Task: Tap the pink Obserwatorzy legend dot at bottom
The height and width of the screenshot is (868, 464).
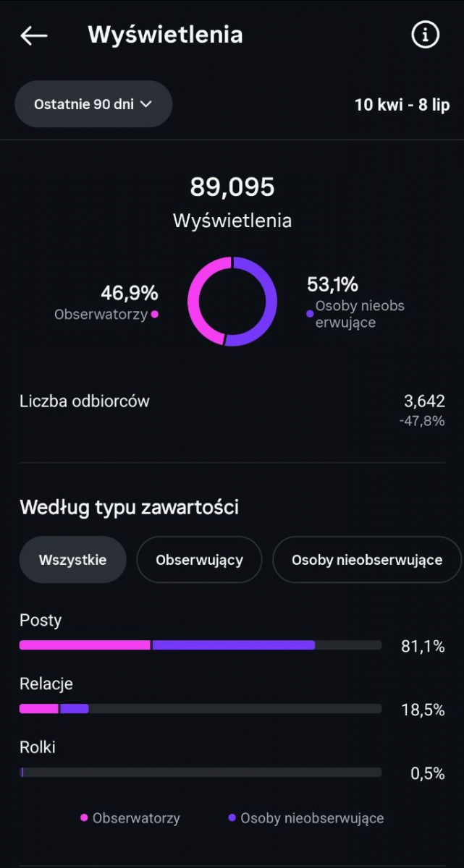Action: [85, 818]
